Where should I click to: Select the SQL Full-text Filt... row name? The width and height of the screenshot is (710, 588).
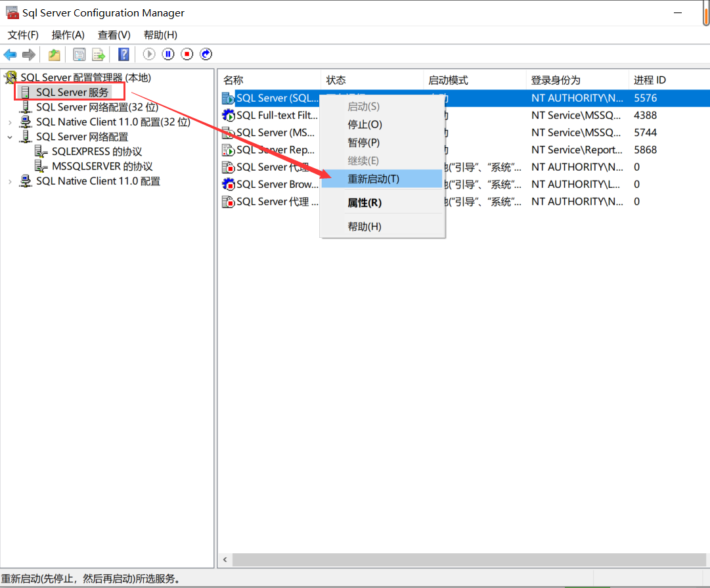click(277, 115)
